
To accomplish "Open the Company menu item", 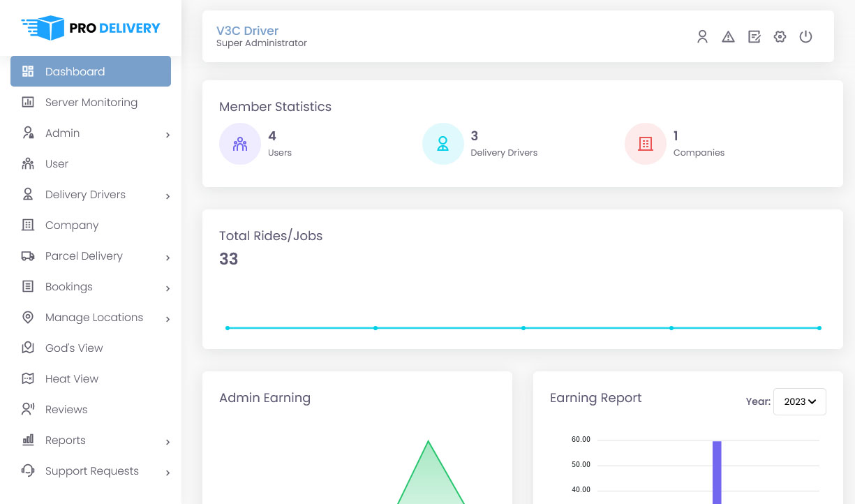I will pos(91,225).
